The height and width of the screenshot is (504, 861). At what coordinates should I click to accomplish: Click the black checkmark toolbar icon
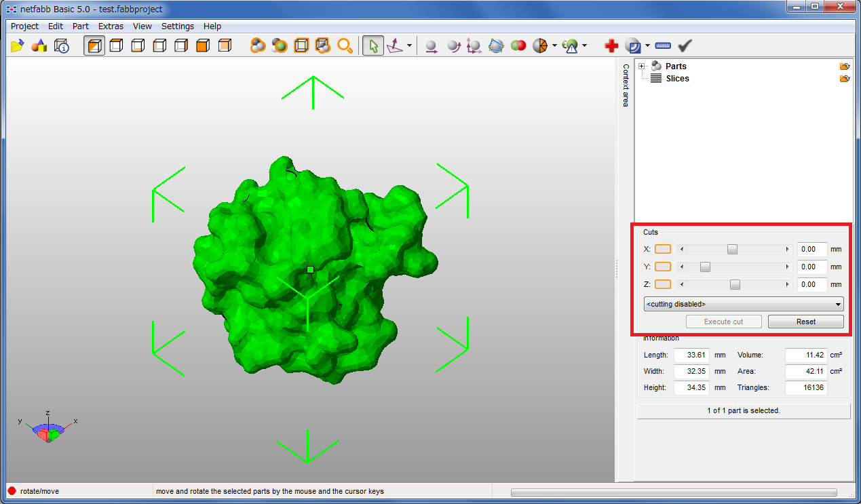click(x=685, y=46)
